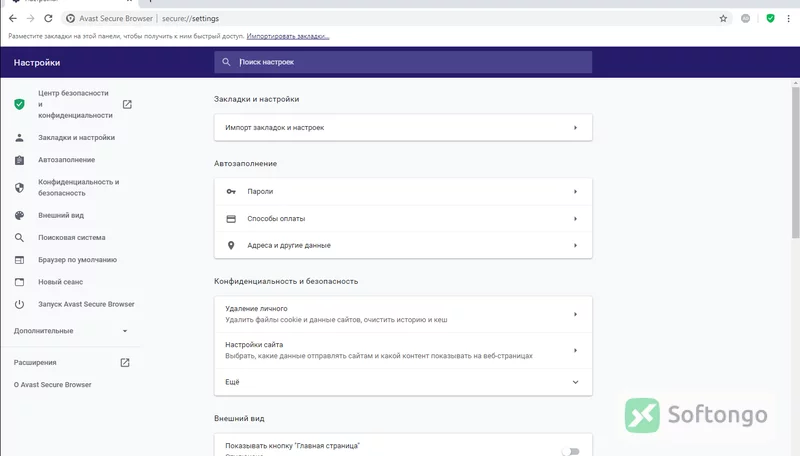
Task: Click green shield icon for Центр безопасности
Action: click(19, 104)
